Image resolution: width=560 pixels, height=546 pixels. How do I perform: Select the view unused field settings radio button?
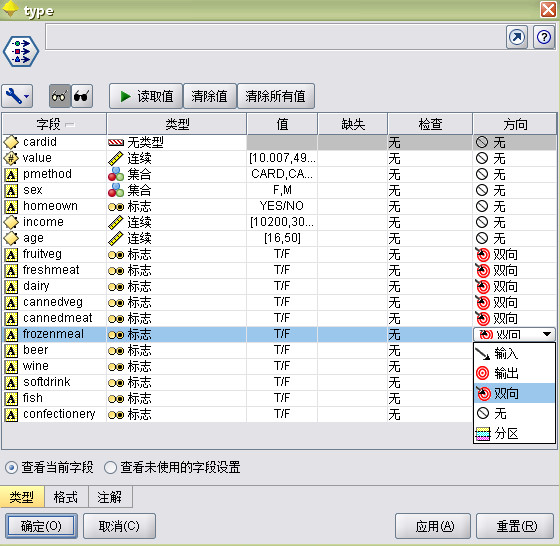[110, 467]
